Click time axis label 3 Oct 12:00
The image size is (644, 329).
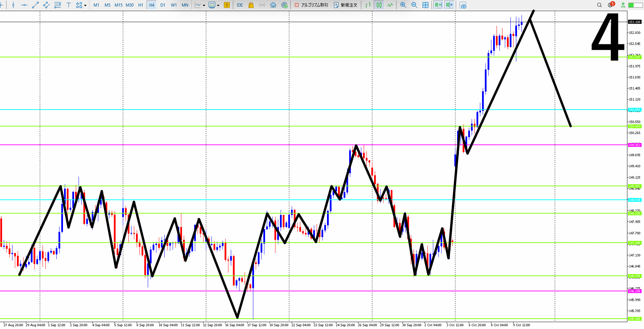tap(455, 325)
